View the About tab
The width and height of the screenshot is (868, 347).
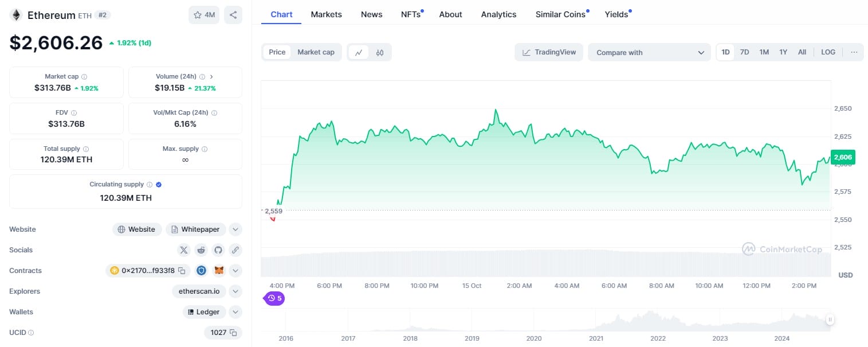pos(450,14)
